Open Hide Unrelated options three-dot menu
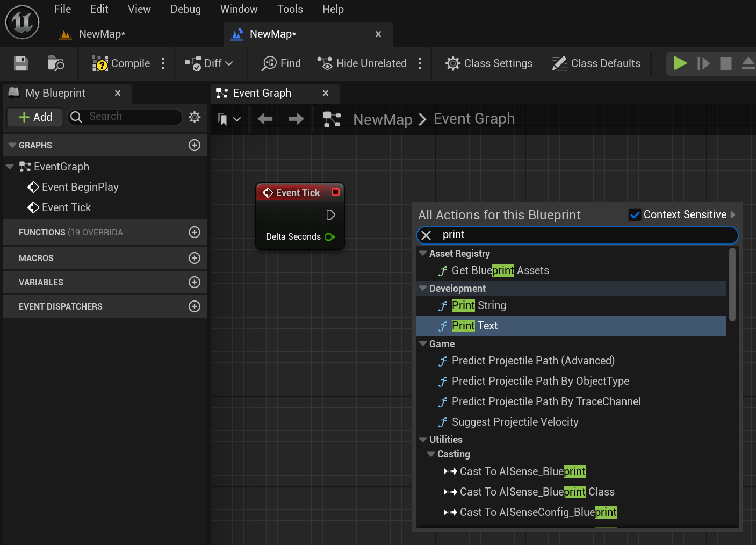The height and width of the screenshot is (545, 756). 420,63
